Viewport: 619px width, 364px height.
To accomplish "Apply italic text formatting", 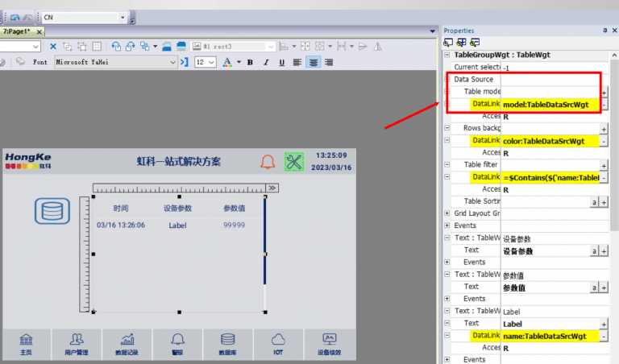I will tap(265, 62).
